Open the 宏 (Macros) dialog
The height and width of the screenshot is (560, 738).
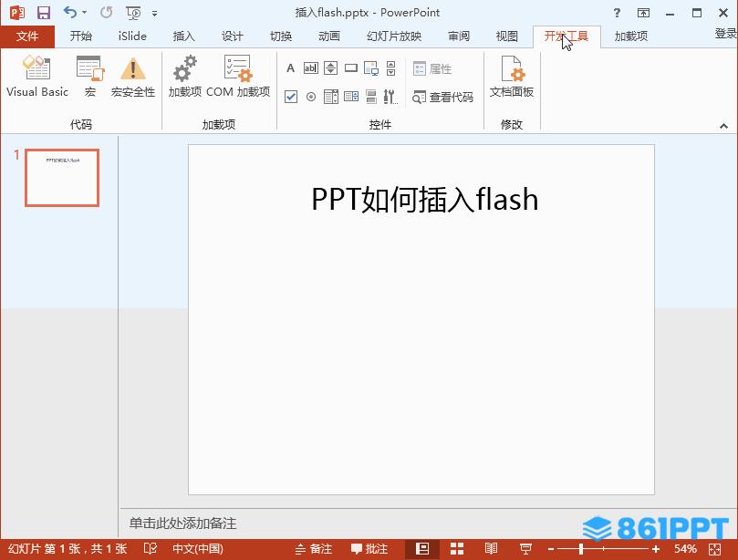[x=90, y=77]
